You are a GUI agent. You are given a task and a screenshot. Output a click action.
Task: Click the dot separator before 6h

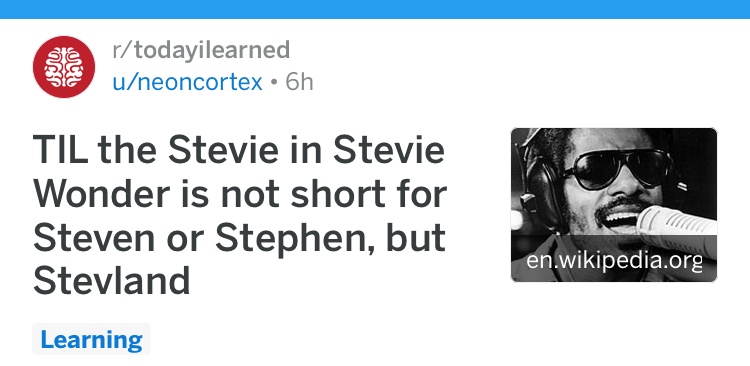(274, 82)
